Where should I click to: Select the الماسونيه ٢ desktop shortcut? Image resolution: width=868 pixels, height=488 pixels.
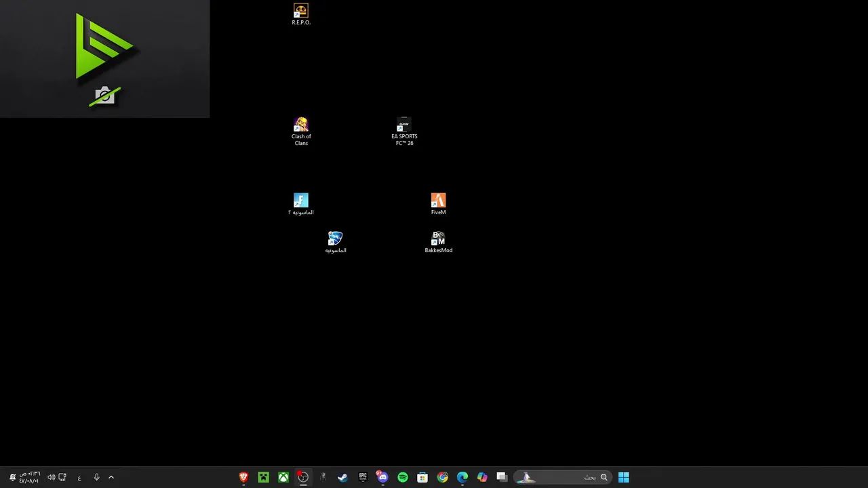tap(301, 204)
